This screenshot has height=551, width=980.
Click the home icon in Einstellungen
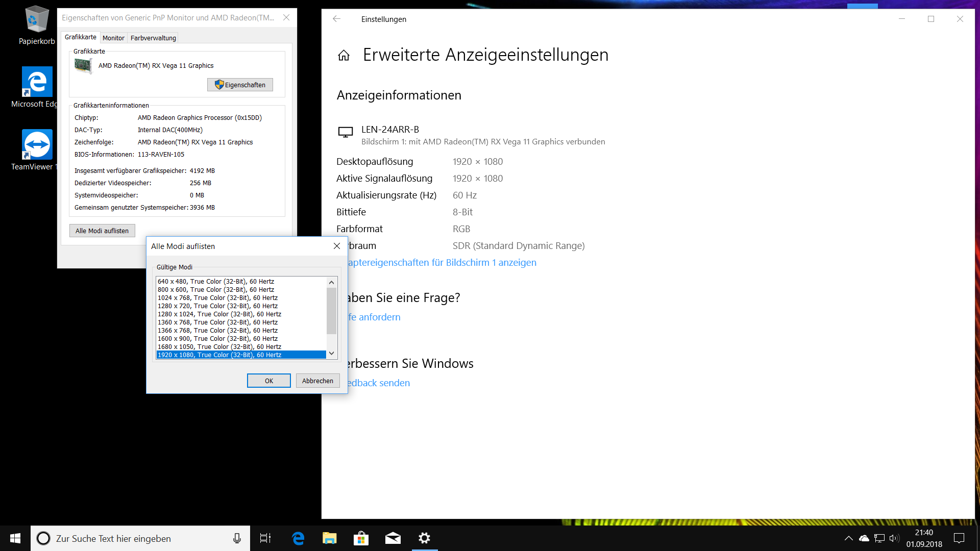click(344, 55)
